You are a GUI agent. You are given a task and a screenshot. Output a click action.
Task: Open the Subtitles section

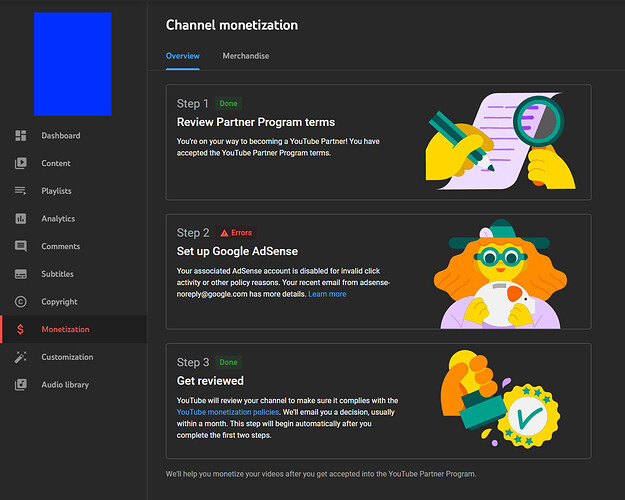(74, 274)
